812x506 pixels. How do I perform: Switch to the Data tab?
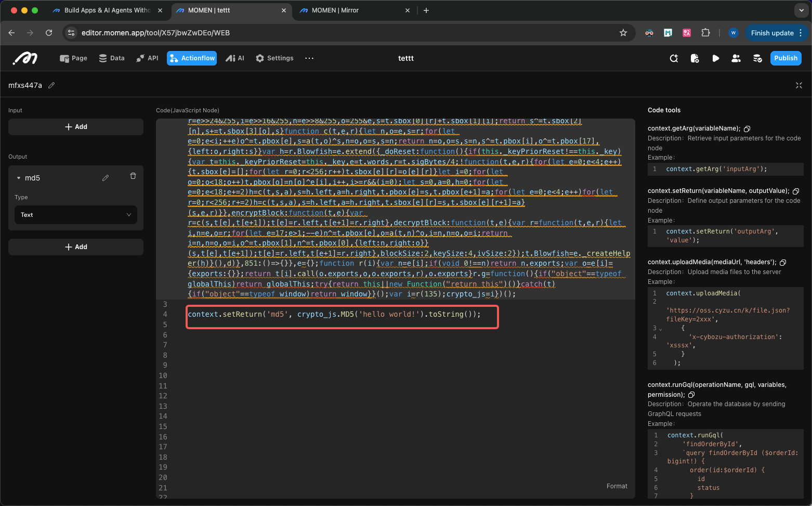pyautogui.click(x=112, y=58)
